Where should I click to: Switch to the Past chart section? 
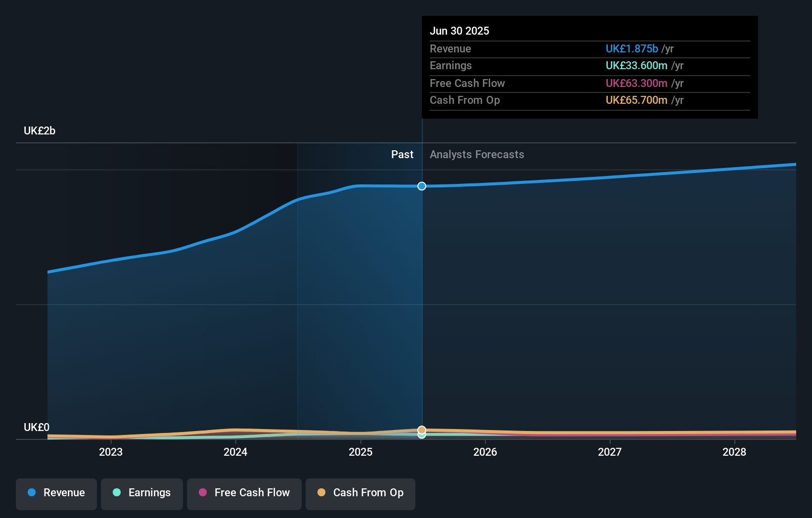[x=402, y=154]
